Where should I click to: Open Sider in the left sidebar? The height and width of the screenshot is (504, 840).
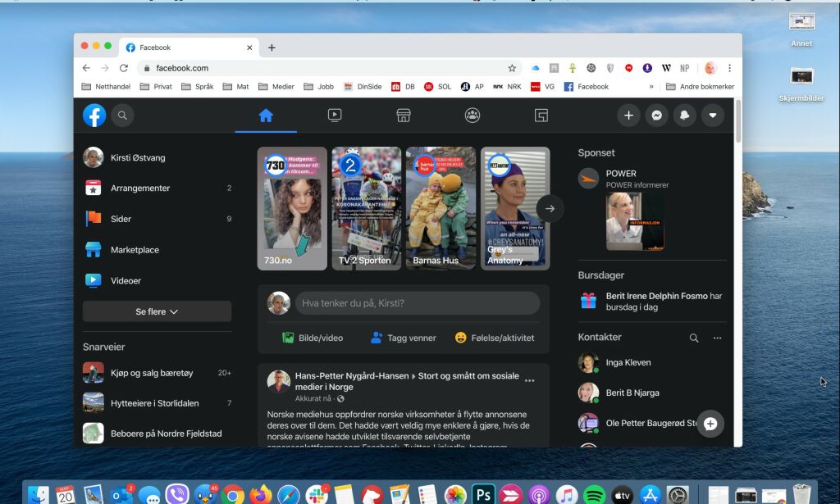coord(157,218)
